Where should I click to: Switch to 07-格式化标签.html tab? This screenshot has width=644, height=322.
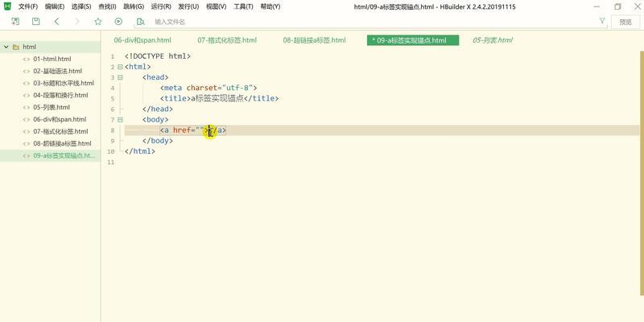[227, 40]
